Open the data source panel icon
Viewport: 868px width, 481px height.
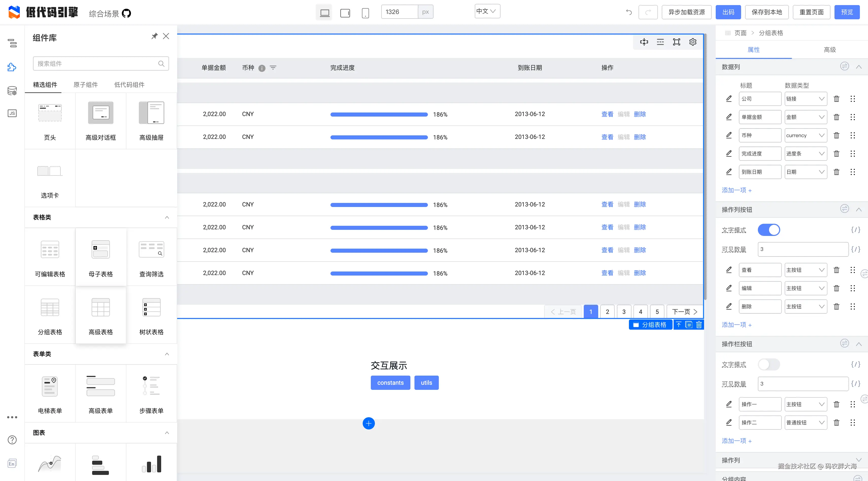pyautogui.click(x=12, y=91)
